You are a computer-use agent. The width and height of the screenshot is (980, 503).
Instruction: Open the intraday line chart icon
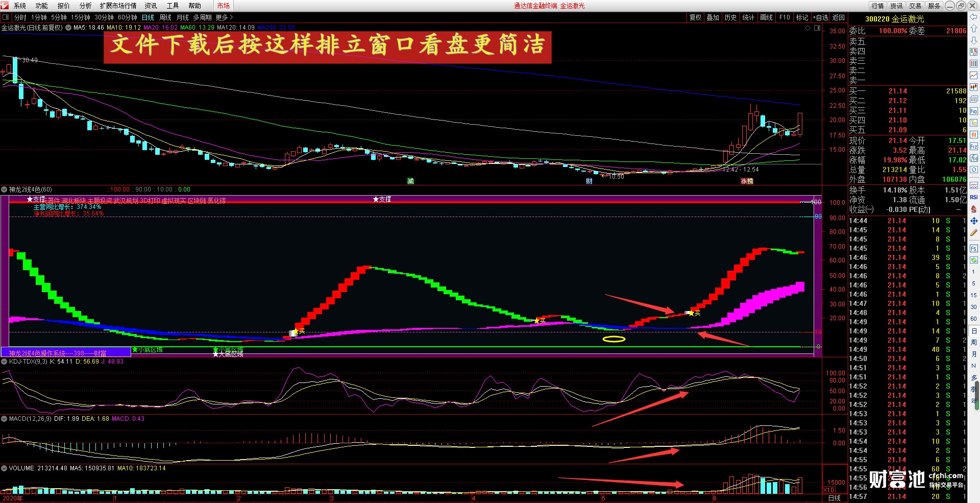[973, 76]
